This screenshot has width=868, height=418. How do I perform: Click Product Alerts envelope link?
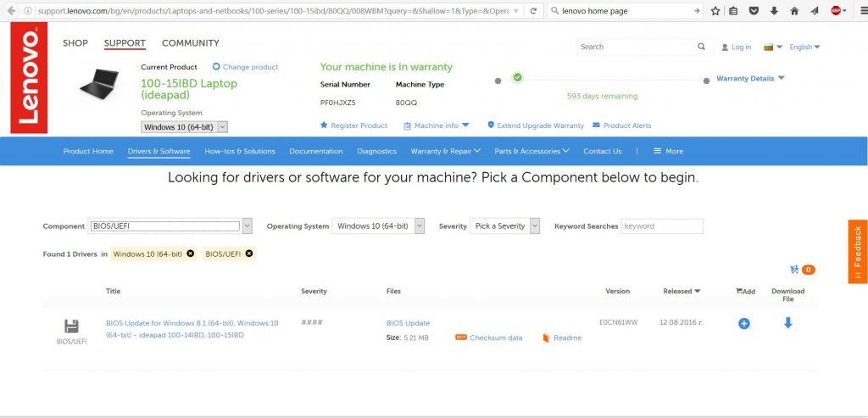(x=621, y=125)
